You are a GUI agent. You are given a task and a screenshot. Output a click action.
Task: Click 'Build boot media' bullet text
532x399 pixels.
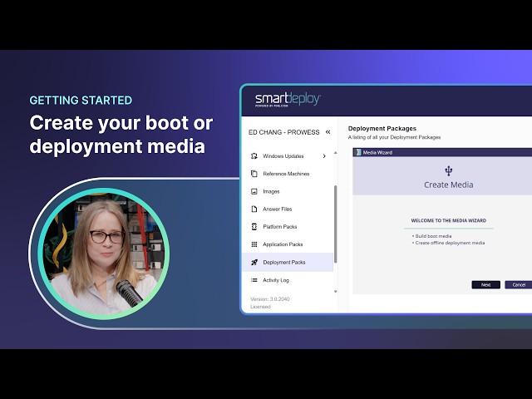(x=433, y=236)
